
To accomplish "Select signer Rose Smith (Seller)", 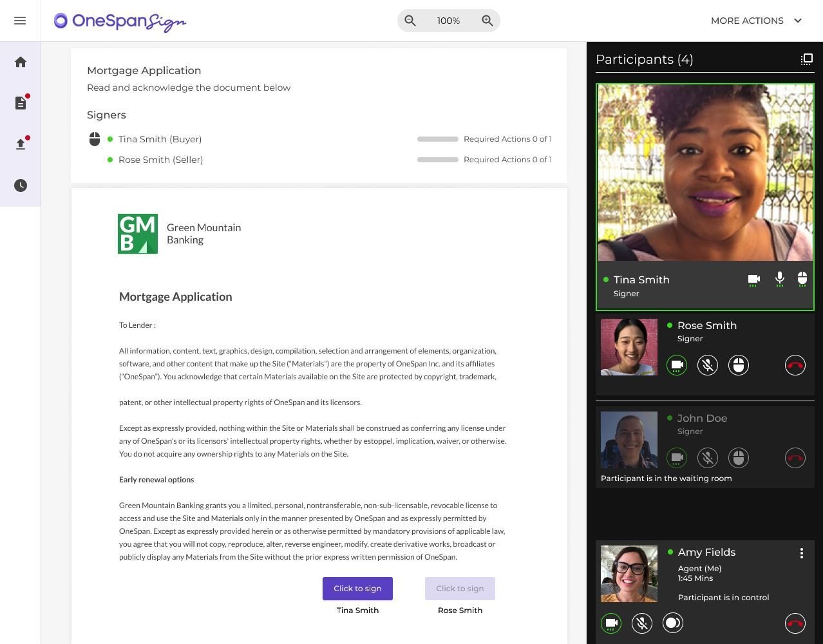I will coord(160,160).
